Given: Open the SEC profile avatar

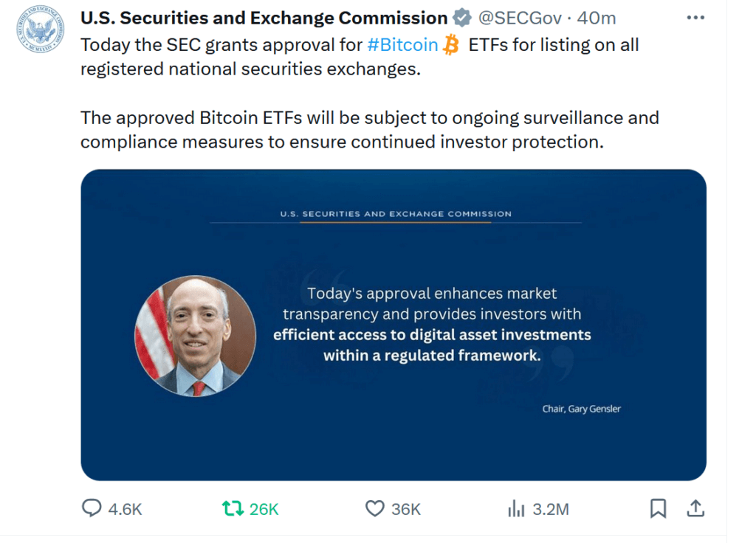Looking at the screenshot, I should tap(40, 31).
